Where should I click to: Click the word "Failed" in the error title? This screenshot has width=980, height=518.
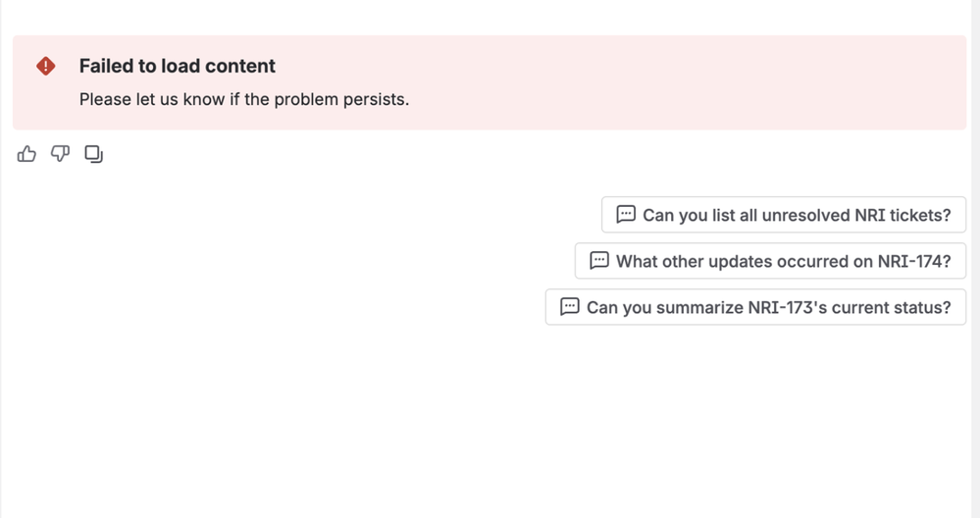pos(107,66)
